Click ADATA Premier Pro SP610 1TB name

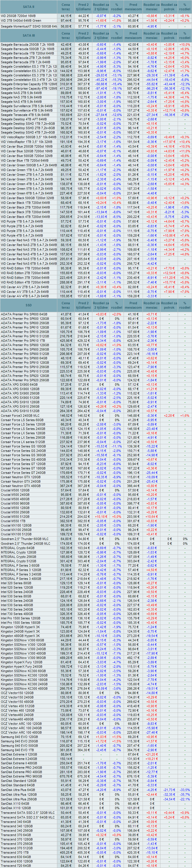(x=23, y=340)
